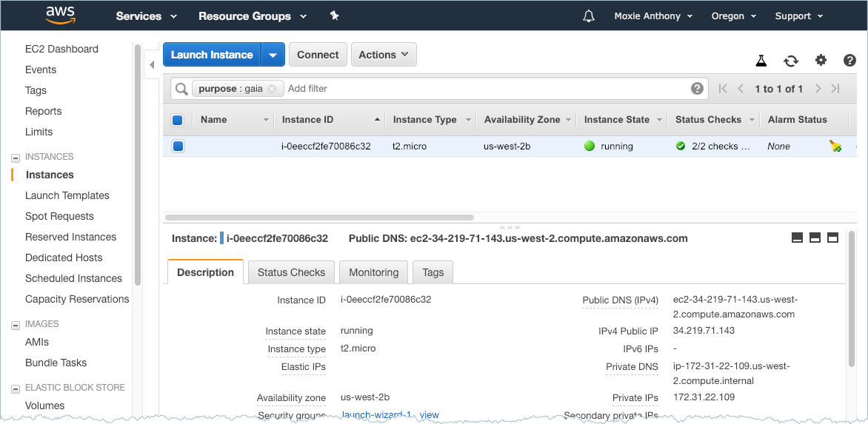Open Dedicated Hosts in sidebar
The image size is (868, 424).
pyautogui.click(x=64, y=258)
